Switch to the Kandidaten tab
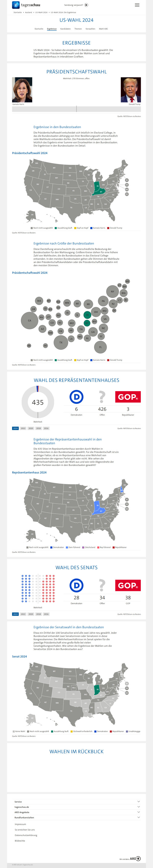 (66, 29)
